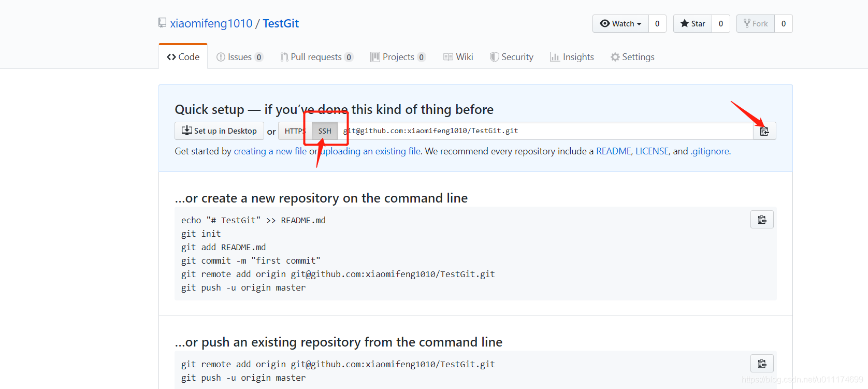Click the 'git commit -m "first commit"' line

[251, 261]
